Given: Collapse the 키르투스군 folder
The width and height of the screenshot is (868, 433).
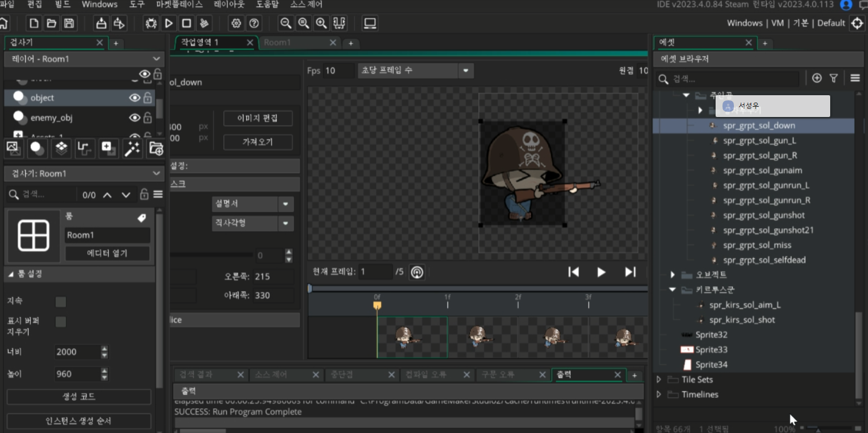Looking at the screenshot, I should coord(673,290).
